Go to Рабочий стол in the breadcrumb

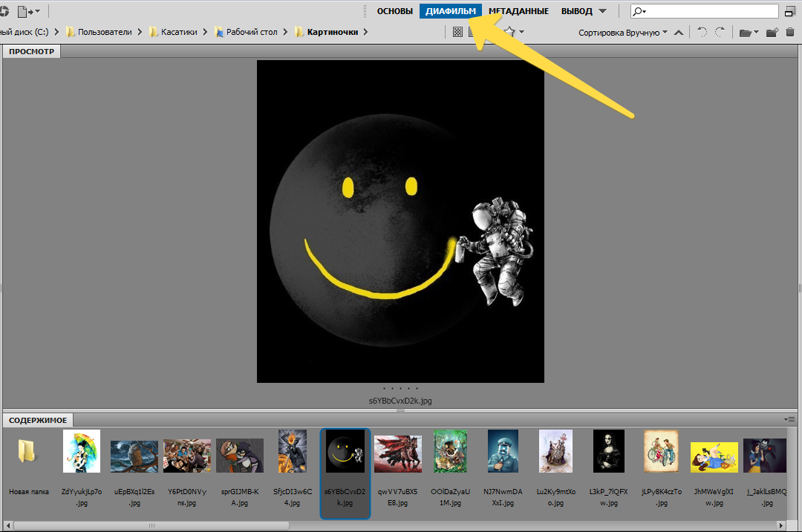(249, 32)
